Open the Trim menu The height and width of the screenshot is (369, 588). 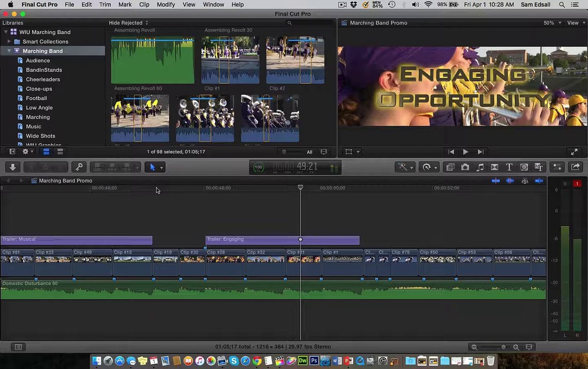pos(105,5)
